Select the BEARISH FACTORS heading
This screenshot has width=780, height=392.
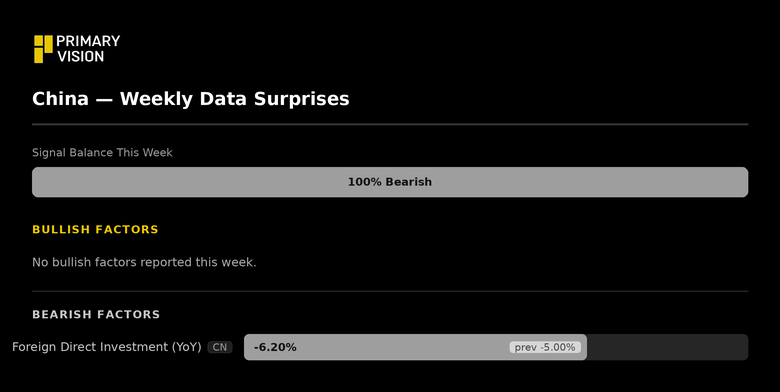click(x=96, y=314)
